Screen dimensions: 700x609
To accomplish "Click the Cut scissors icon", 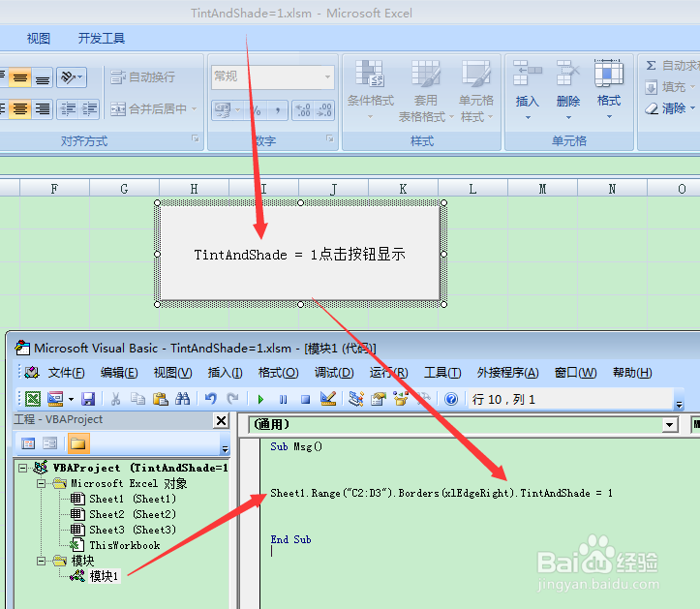I will point(115,398).
